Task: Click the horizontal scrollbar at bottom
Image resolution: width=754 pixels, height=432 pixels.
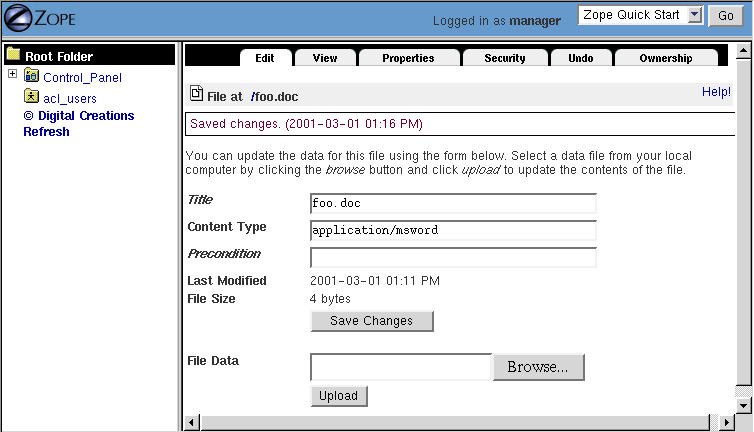Action: [460, 423]
